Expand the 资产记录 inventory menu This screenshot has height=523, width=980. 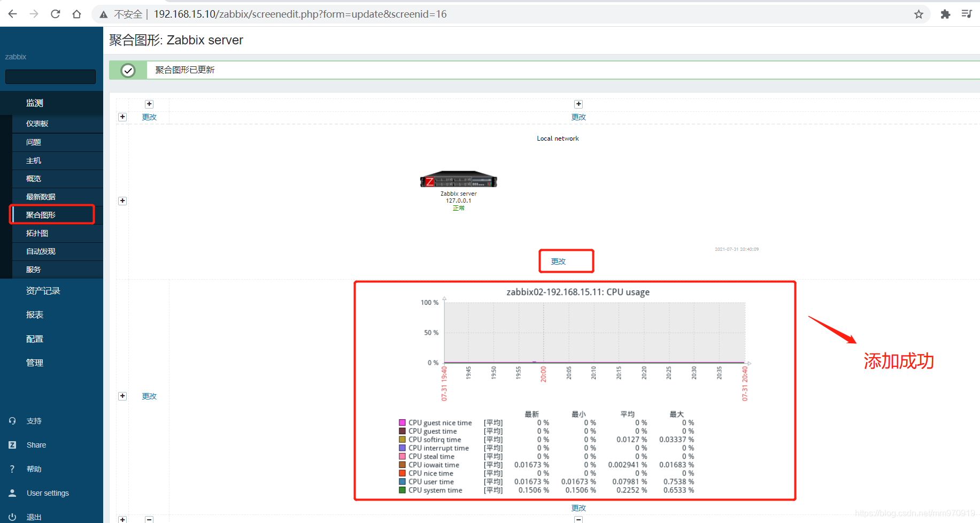43,291
